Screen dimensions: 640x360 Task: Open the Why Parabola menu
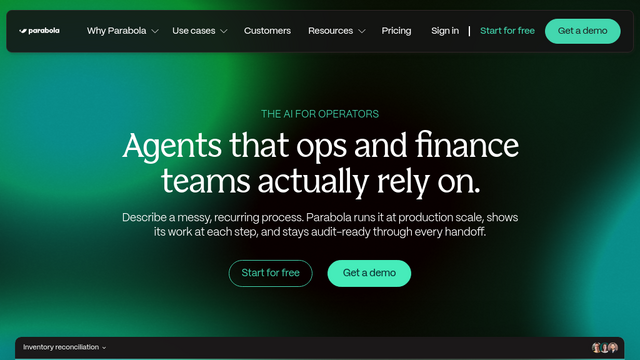click(x=116, y=31)
